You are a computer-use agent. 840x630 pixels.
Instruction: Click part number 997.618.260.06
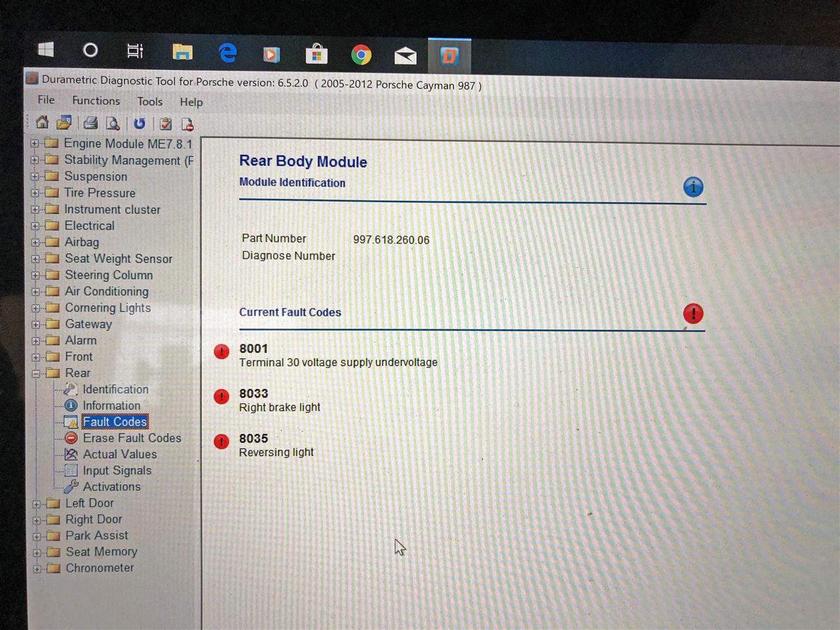391,240
